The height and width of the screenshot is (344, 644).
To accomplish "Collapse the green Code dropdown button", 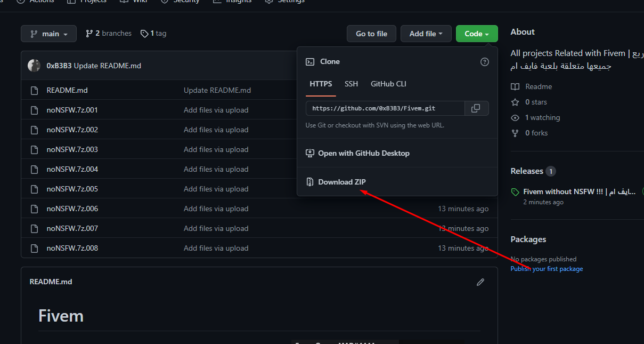I will click(x=477, y=34).
